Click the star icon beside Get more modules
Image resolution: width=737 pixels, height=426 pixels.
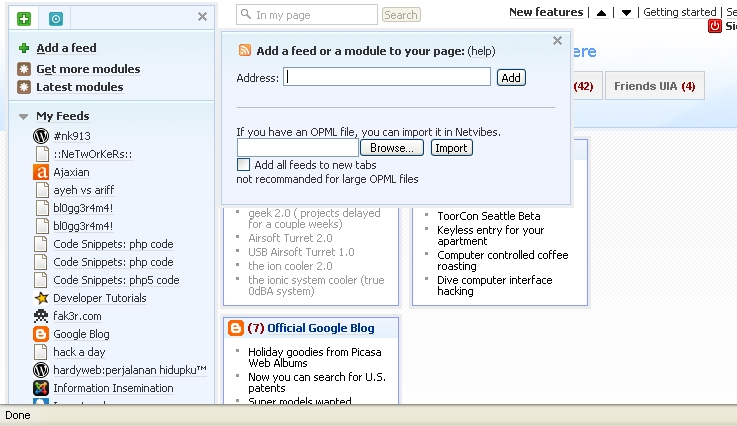24,69
